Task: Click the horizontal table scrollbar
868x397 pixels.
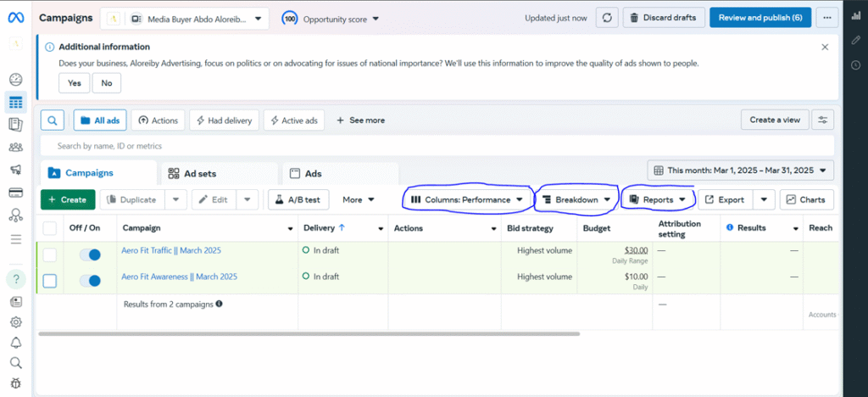Action: [309, 334]
